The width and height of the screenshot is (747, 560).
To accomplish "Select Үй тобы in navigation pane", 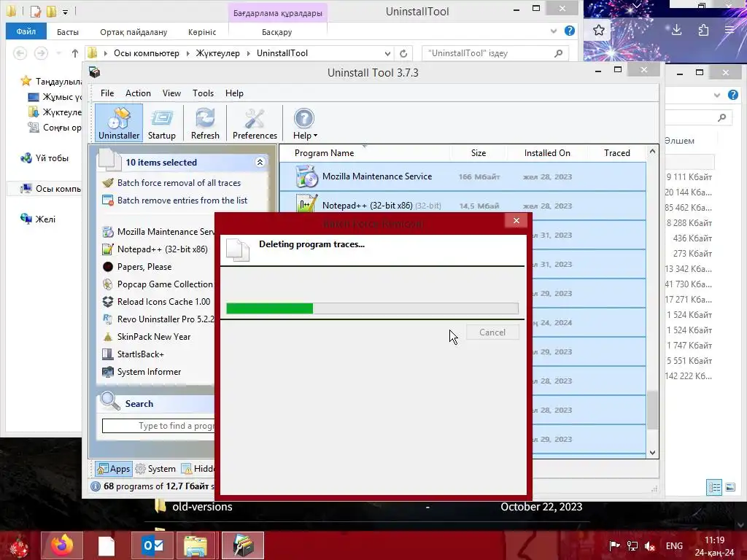I will 44,158.
